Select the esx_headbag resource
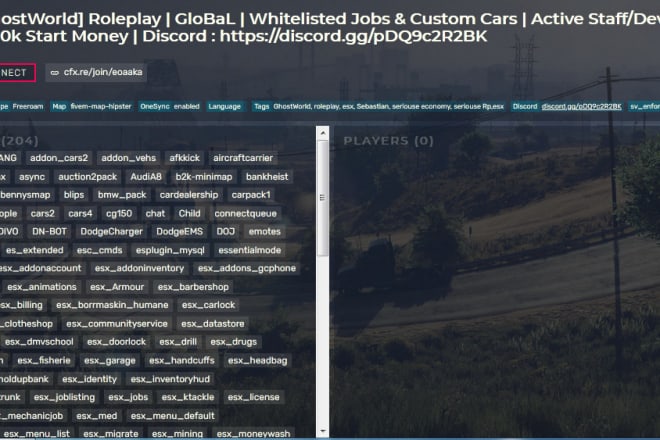Image resolution: width=660 pixels, height=440 pixels. (x=258, y=360)
